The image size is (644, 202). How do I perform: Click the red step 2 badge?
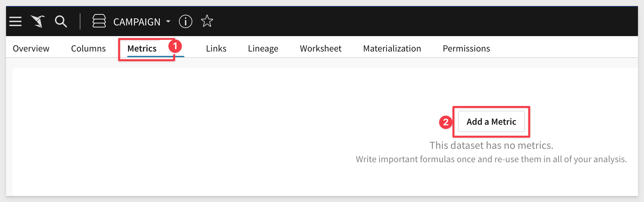pos(446,122)
